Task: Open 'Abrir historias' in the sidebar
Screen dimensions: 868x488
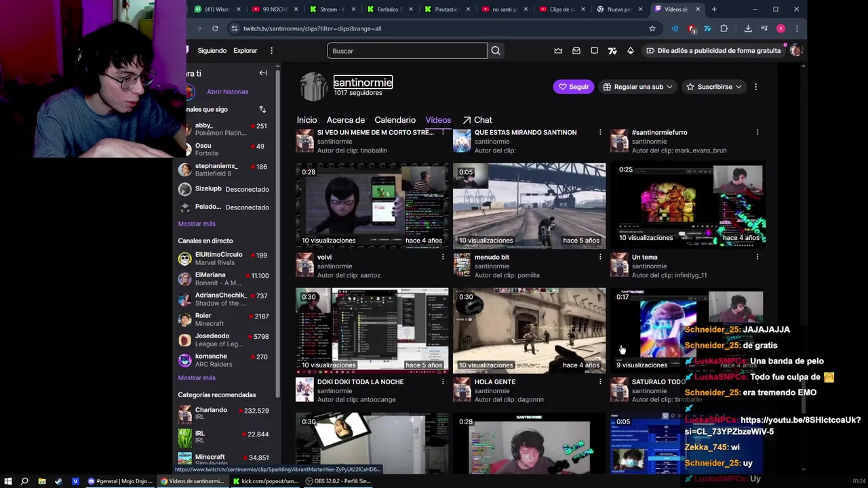Action: coord(227,91)
